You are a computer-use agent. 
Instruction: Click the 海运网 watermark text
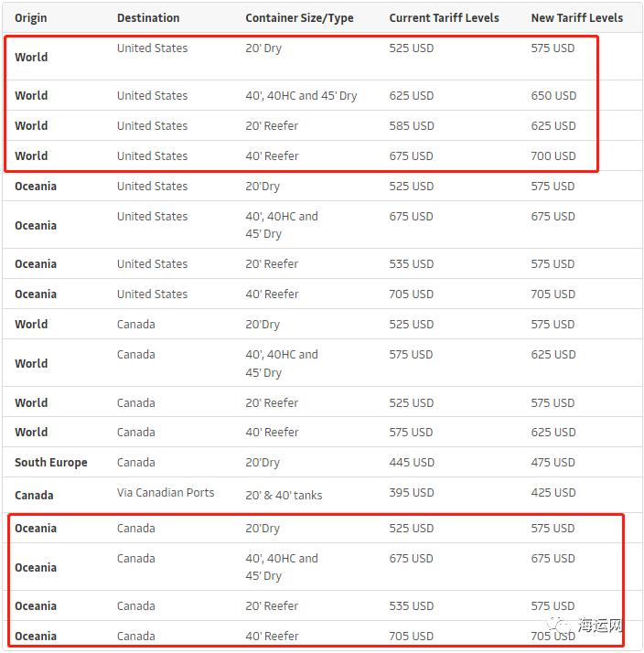pos(600,627)
